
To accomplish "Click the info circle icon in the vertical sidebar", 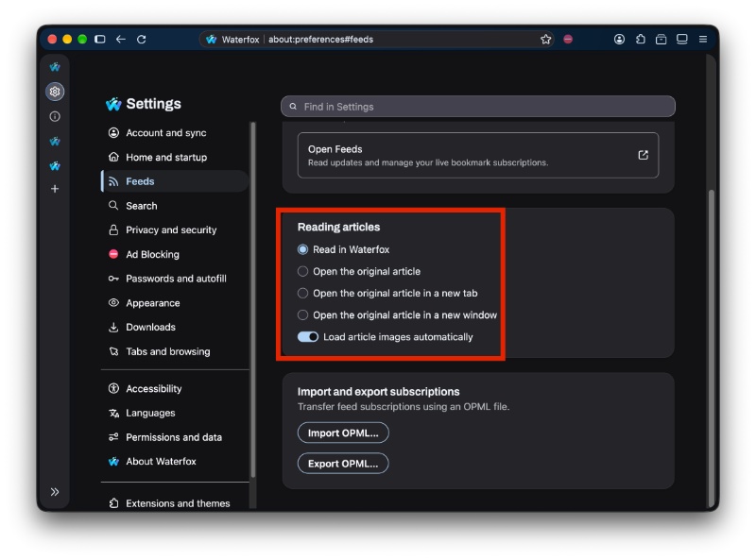I will [55, 116].
